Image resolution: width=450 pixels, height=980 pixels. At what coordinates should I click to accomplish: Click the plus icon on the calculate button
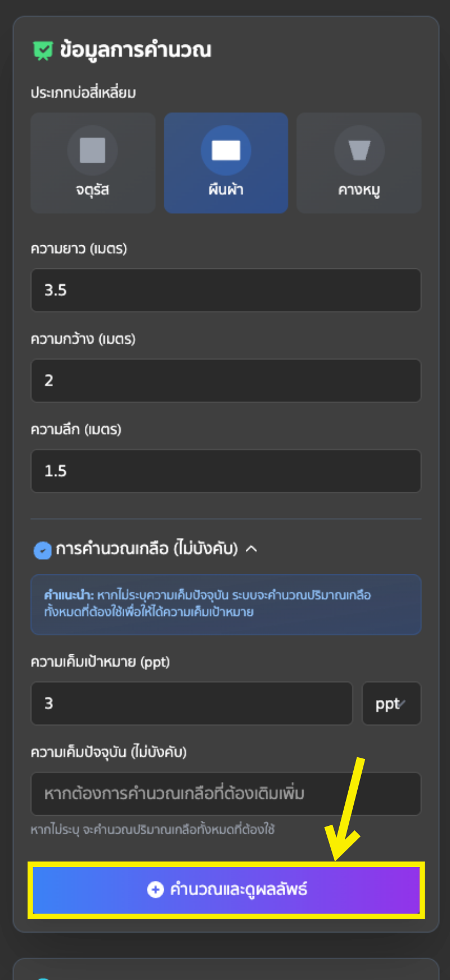155,889
